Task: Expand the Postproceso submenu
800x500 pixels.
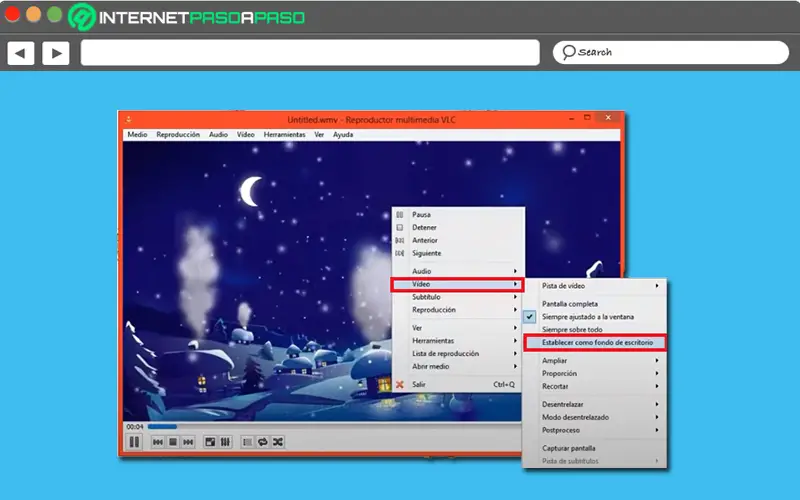Action: [594, 430]
